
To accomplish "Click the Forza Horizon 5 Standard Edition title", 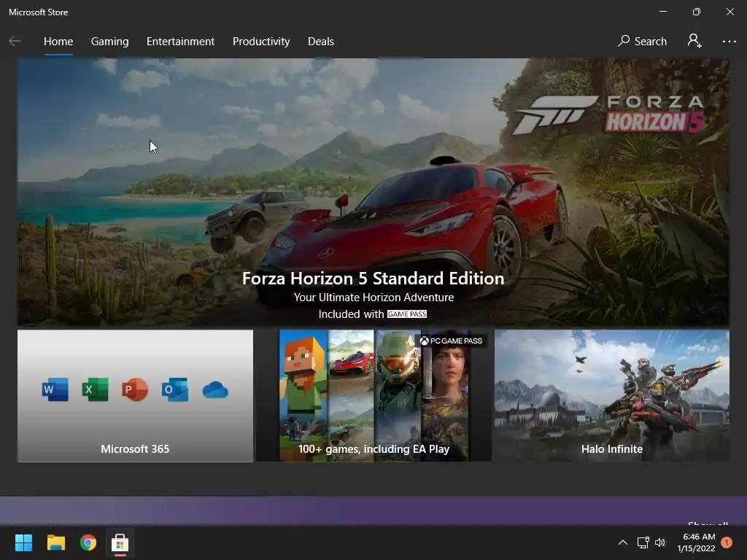I will (x=373, y=278).
